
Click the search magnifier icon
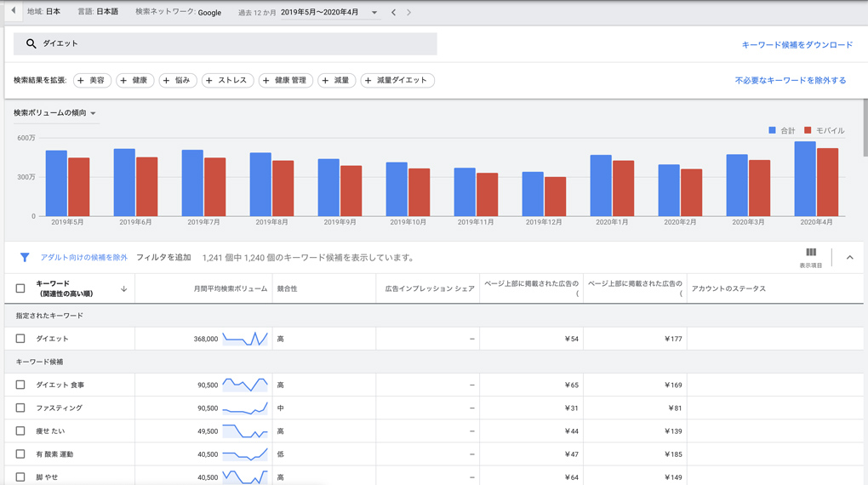point(31,43)
